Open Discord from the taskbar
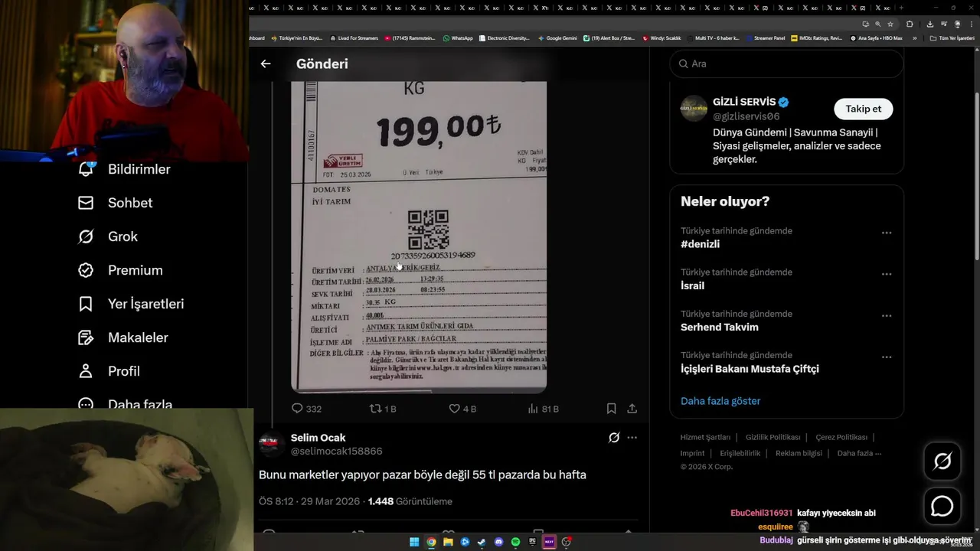This screenshot has height=551, width=980. [498, 542]
